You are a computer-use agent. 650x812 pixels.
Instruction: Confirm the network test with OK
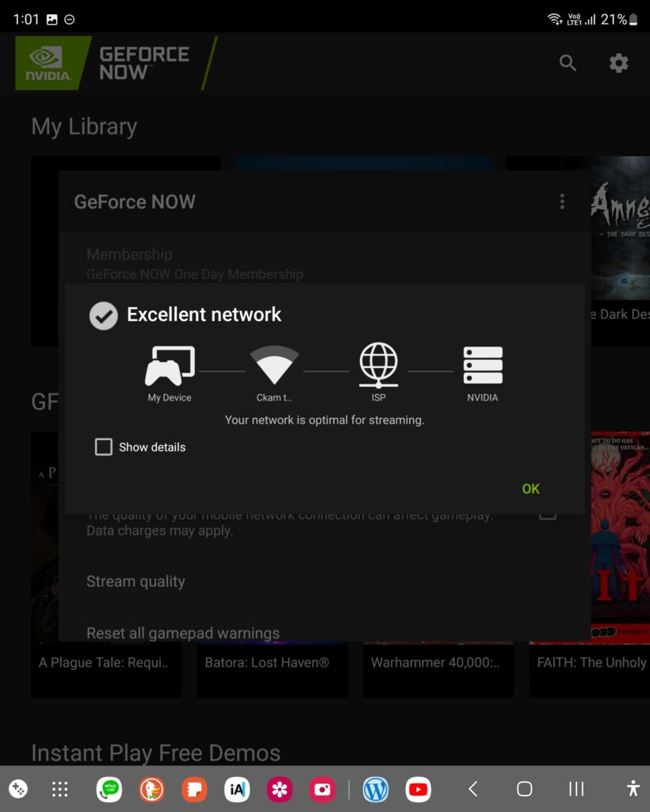(x=531, y=488)
